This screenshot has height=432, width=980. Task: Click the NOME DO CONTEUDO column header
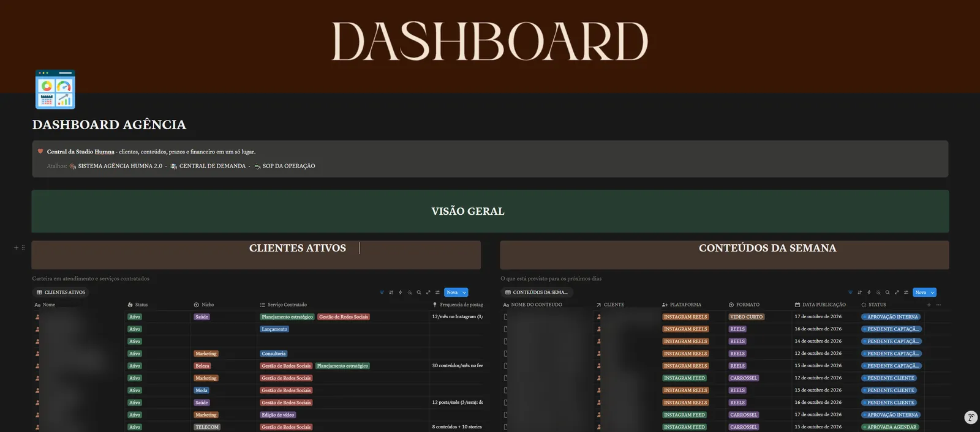[533, 305]
